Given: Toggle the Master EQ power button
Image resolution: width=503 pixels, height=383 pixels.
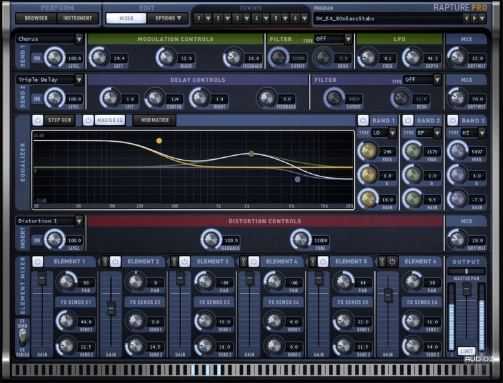Looking at the screenshot, I should pos(88,120).
